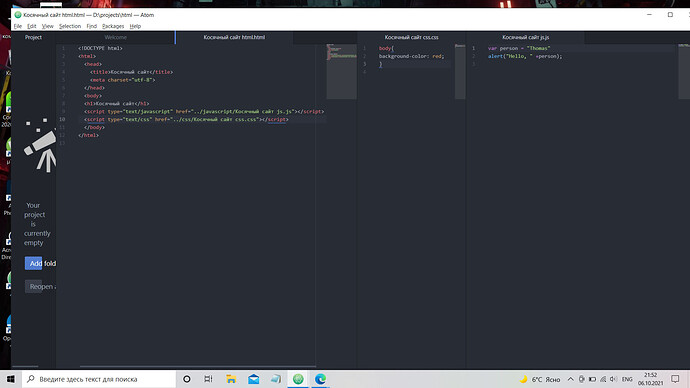Switch to the Welcome tab
This screenshot has width=690, height=388.
[x=115, y=37]
